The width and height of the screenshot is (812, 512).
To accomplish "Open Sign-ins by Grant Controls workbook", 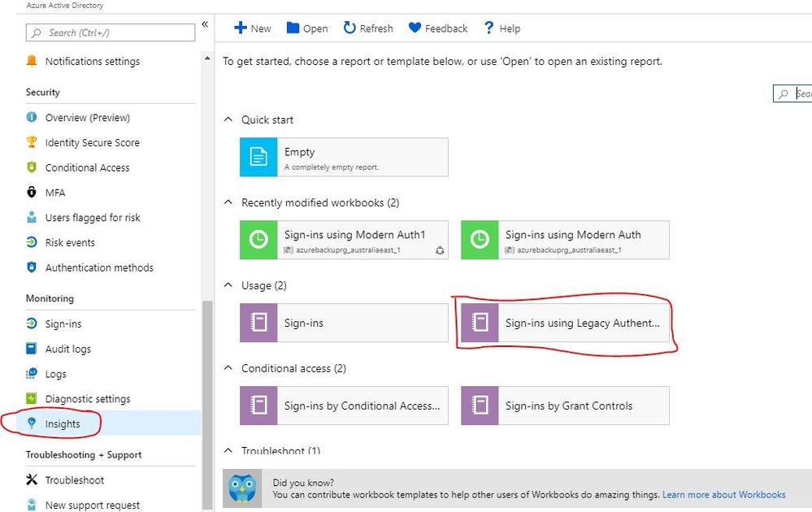I will click(565, 406).
